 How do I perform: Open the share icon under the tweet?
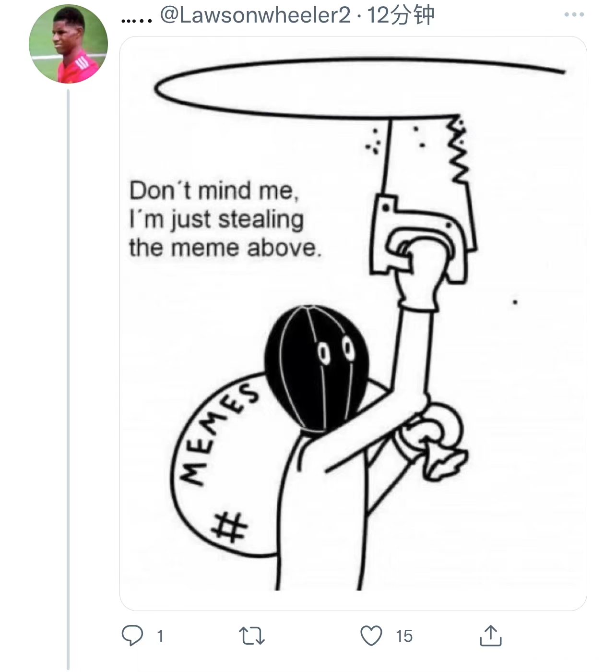coord(490,636)
